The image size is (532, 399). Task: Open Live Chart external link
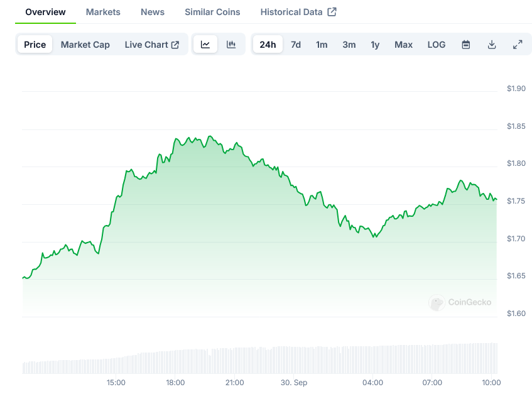coord(151,45)
